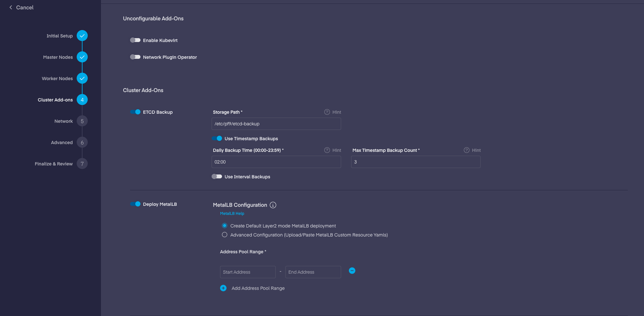Show hint for Daily Backup Time
Viewport: 644px width, 316px height.
pos(327,150)
